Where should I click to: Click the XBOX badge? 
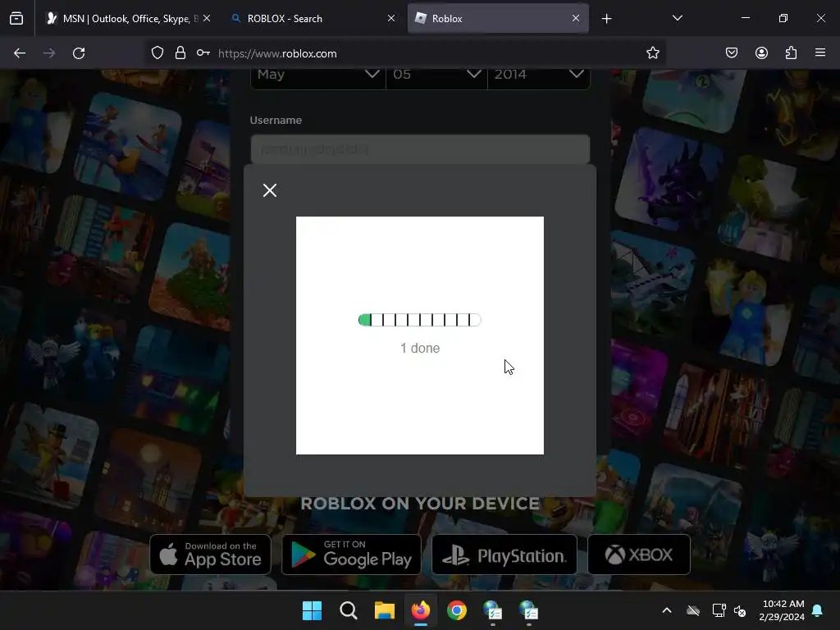(639, 555)
